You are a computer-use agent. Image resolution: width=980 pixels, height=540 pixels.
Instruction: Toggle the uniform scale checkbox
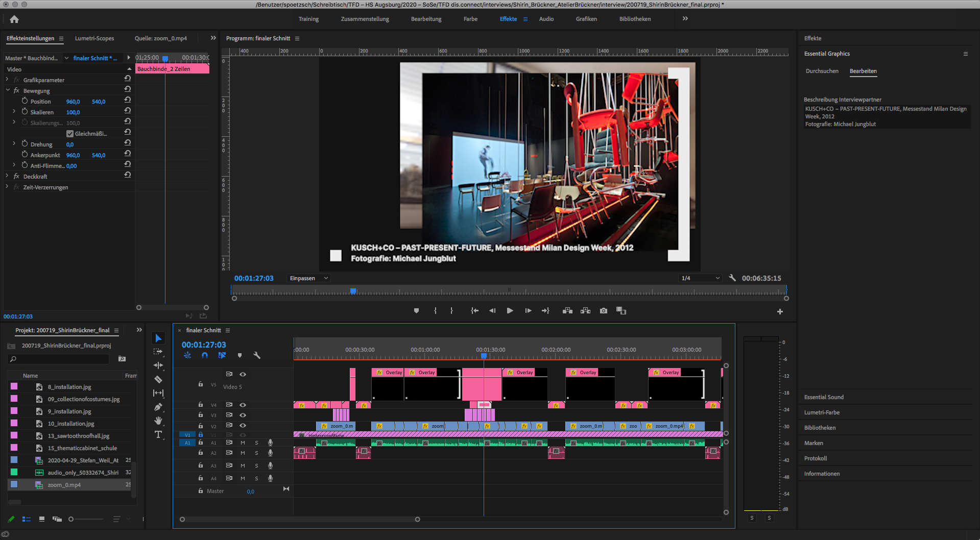pos(70,134)
